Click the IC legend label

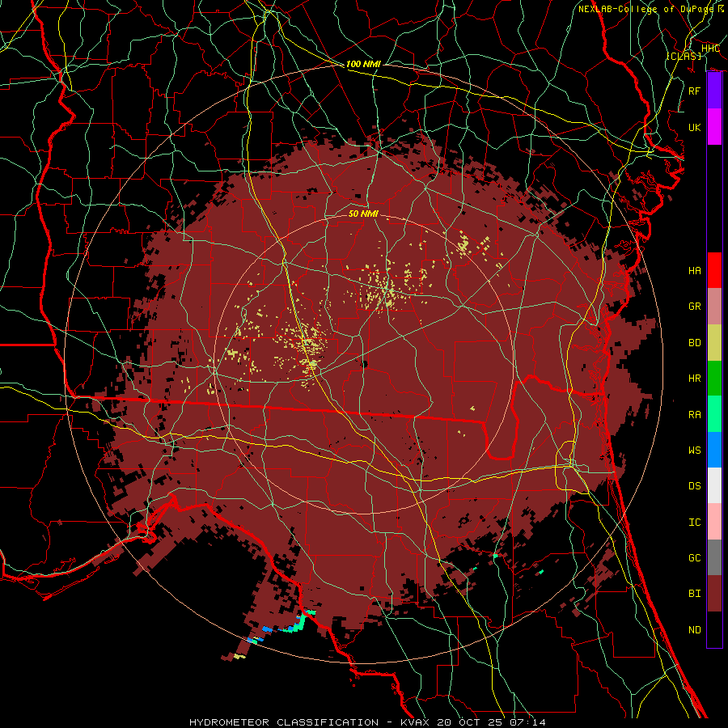pyautogui.click(x=695, y=523)
